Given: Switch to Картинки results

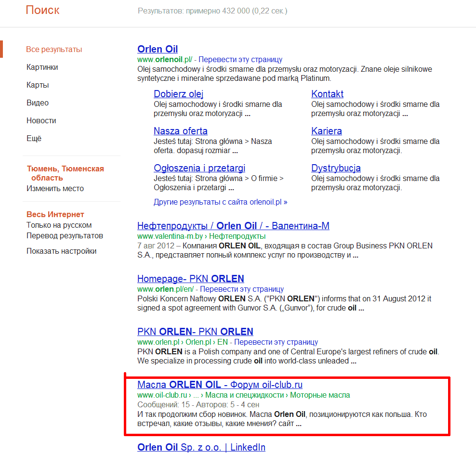Looking at the screenshot, I should click(42, 67).
